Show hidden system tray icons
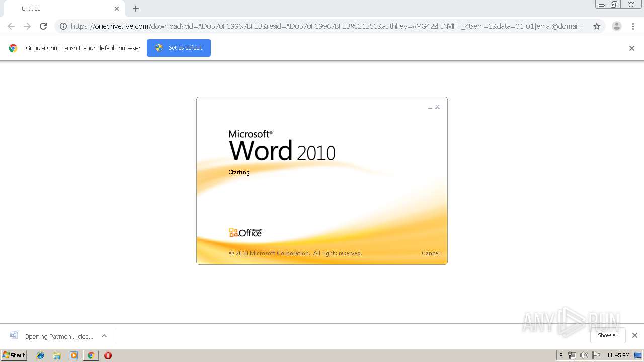 coord(561,355)
